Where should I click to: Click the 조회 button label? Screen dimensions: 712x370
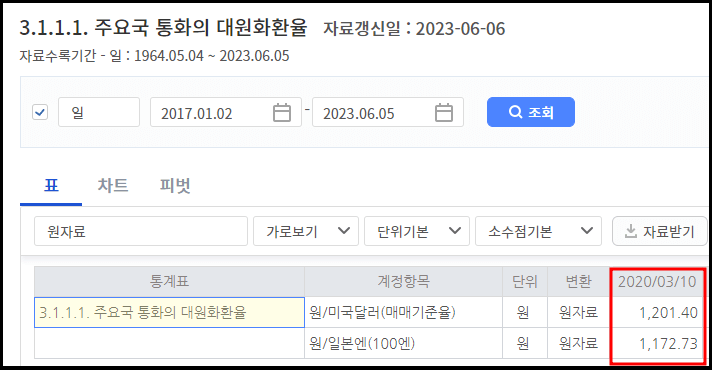540,112
